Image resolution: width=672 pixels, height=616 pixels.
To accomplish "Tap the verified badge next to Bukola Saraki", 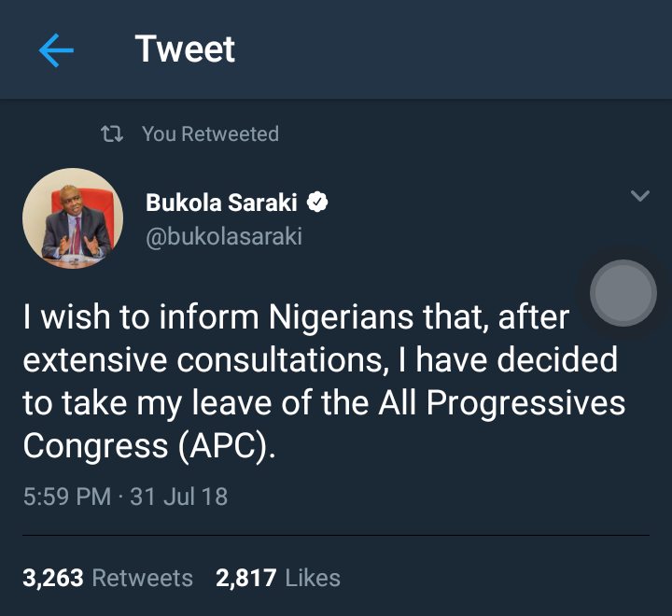I will point(317,202).
